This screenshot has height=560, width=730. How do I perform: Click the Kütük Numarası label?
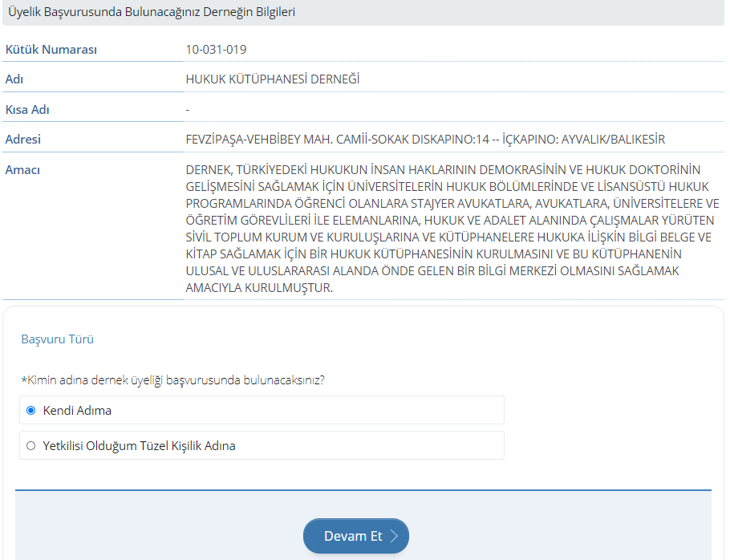pyautogui.click(x=51, y=50)
